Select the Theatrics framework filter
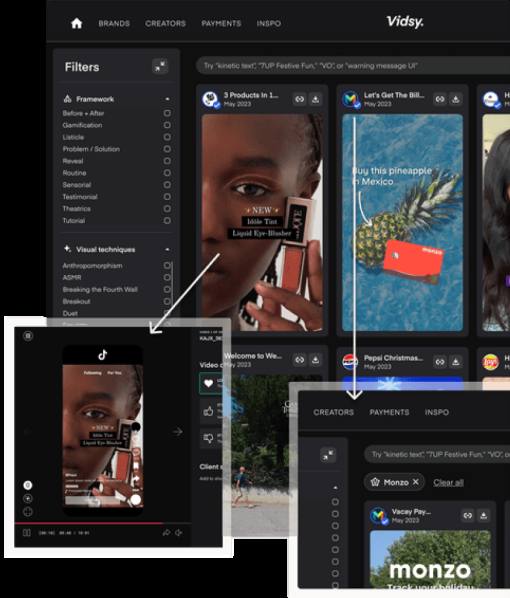Screen dimensions: 510x598 (167, 209)
